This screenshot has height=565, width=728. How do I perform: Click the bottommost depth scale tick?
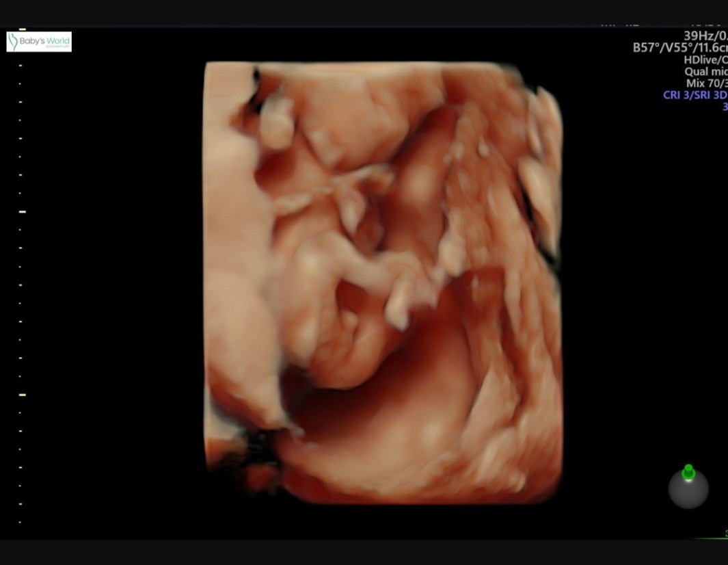point(21,522)
